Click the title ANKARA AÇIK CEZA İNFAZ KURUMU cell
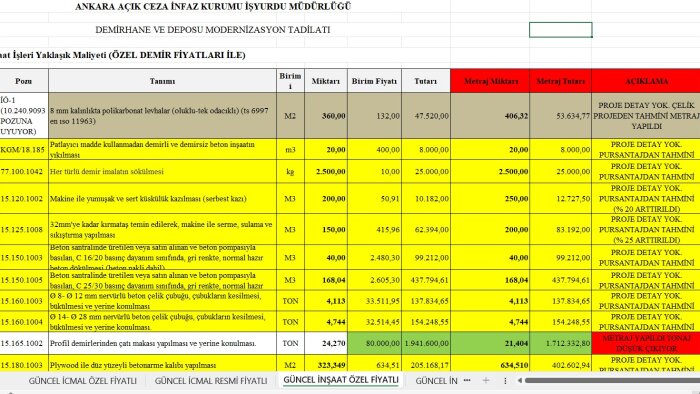The height and width of the screenshot is (394, 700). click(x=213, y=7)
